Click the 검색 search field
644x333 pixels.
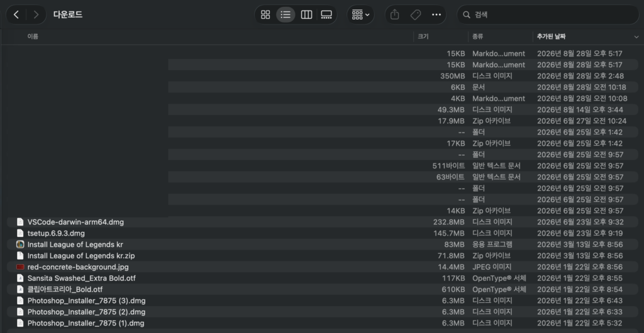pos(548,14)
